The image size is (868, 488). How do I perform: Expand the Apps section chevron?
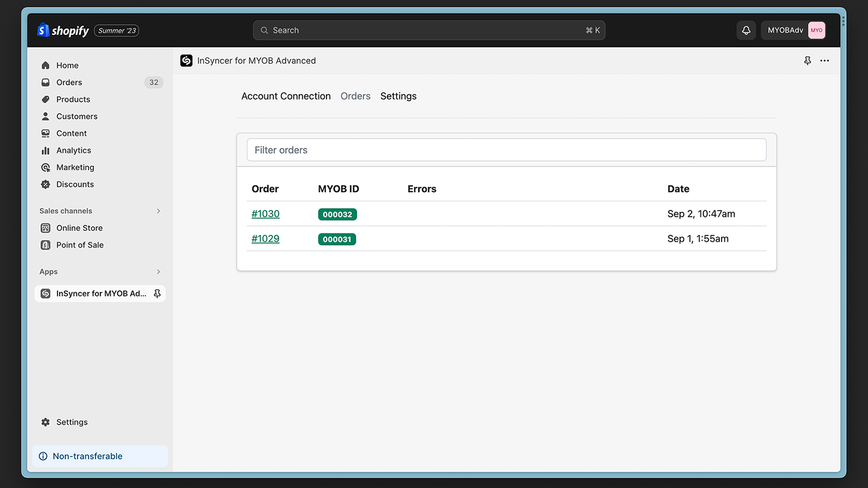[158, 272]
